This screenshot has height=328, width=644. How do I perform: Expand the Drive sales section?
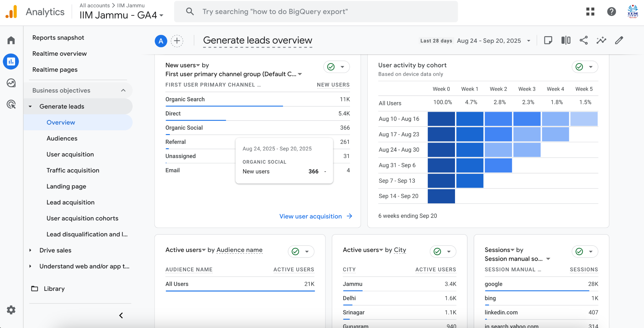click(x=55, y=250)
